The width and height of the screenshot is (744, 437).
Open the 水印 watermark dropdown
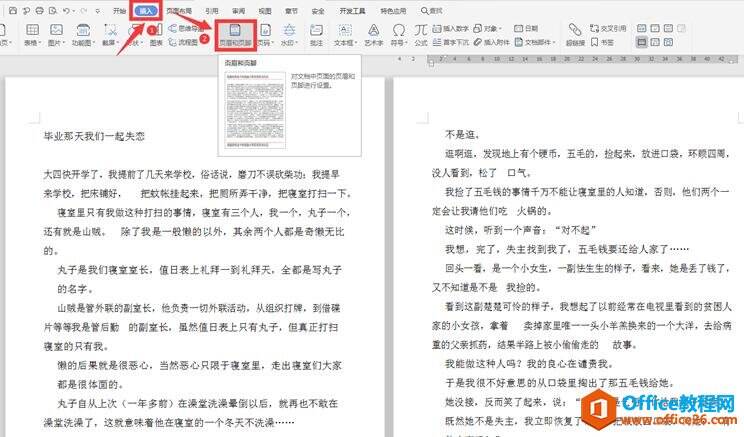tap(289, 35)
